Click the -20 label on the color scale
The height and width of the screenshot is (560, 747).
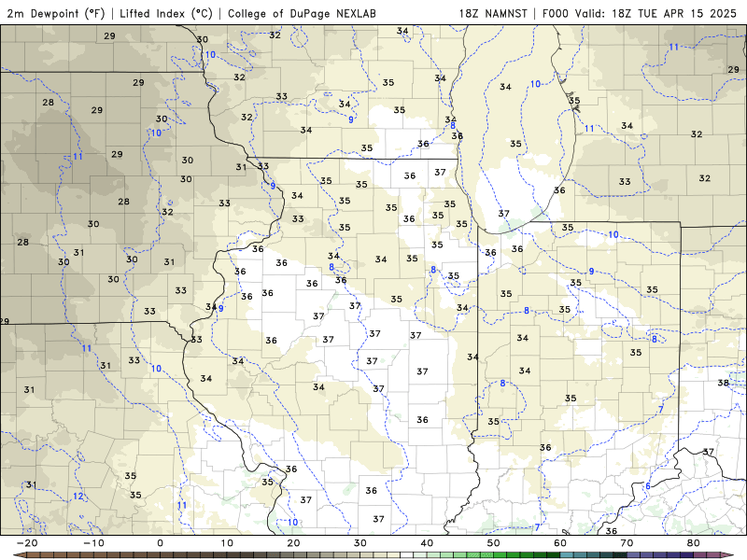[27, 543]
